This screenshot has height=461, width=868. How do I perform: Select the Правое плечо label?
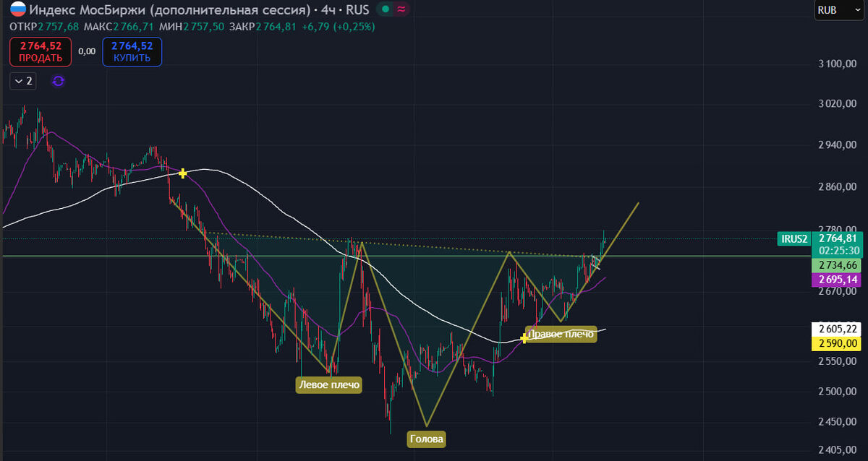[x=561, y=334]
